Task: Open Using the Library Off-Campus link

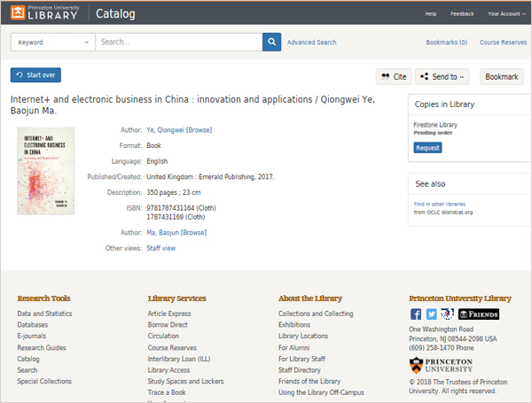Action: (x=321, y=392)
